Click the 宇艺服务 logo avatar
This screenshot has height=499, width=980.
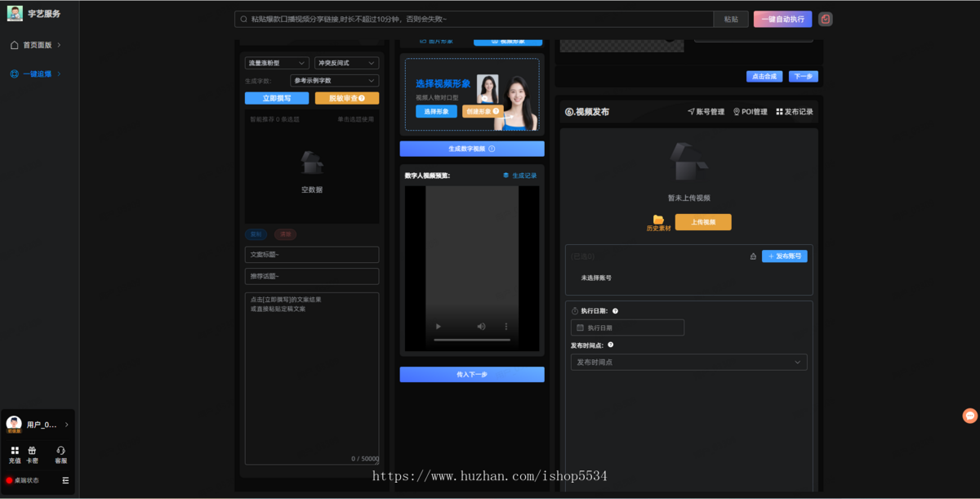tap(15, 13)
